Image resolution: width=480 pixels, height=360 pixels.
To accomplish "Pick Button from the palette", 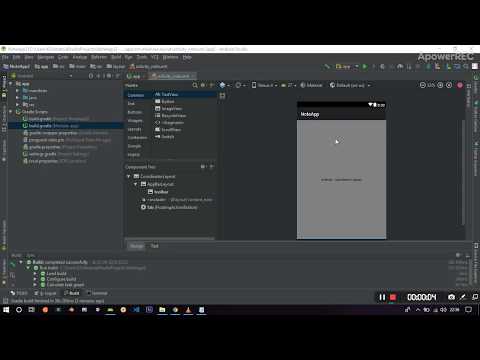I will pyautogui.click(x=165, y=101).
